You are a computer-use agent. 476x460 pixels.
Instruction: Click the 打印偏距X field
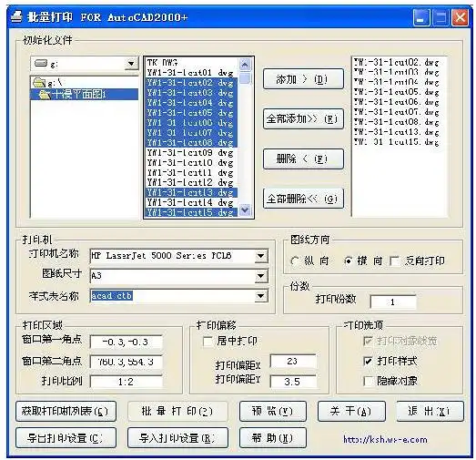[x=293, y=362]
